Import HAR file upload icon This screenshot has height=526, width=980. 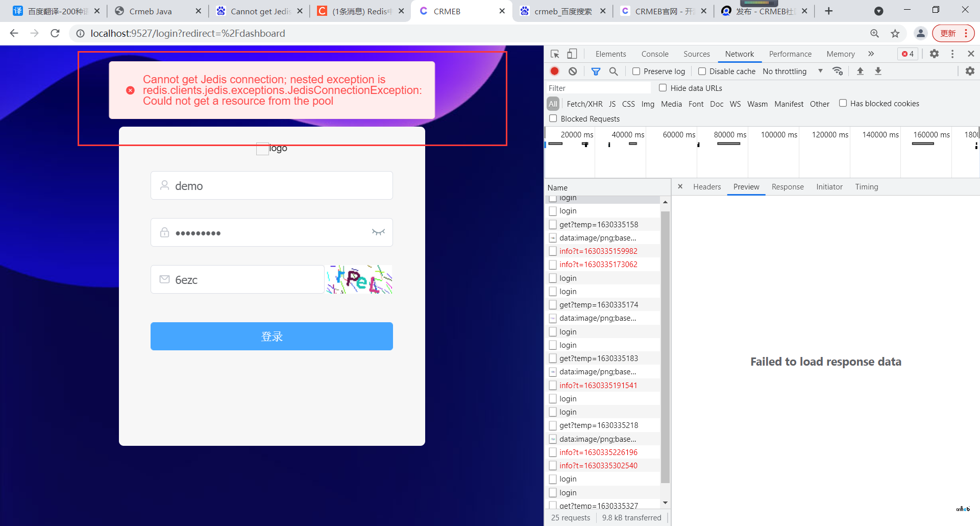point(860,71)
